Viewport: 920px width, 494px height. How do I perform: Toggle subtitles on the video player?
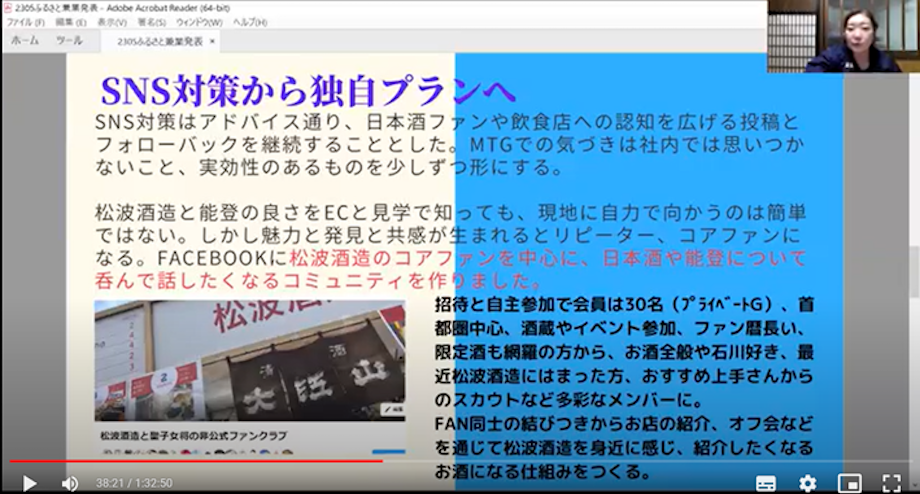coord(766,483)
